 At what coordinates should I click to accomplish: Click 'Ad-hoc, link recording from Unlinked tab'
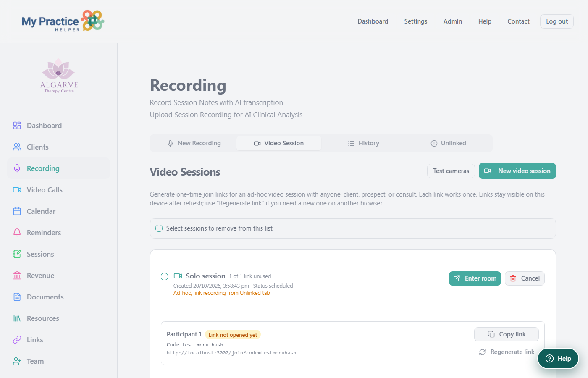pos(222,293)
